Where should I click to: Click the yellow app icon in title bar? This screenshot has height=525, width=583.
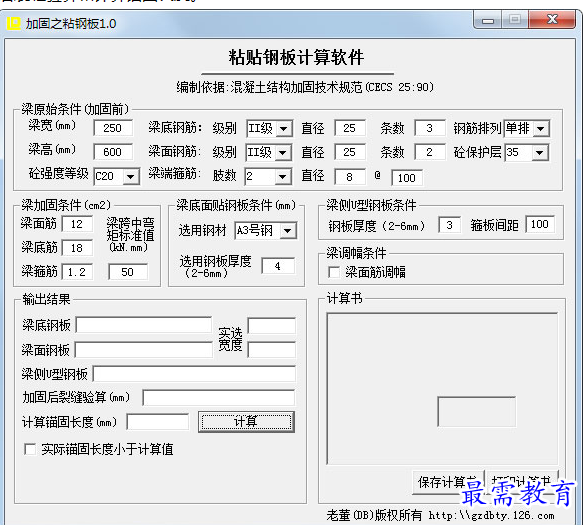tap(13, 23)
